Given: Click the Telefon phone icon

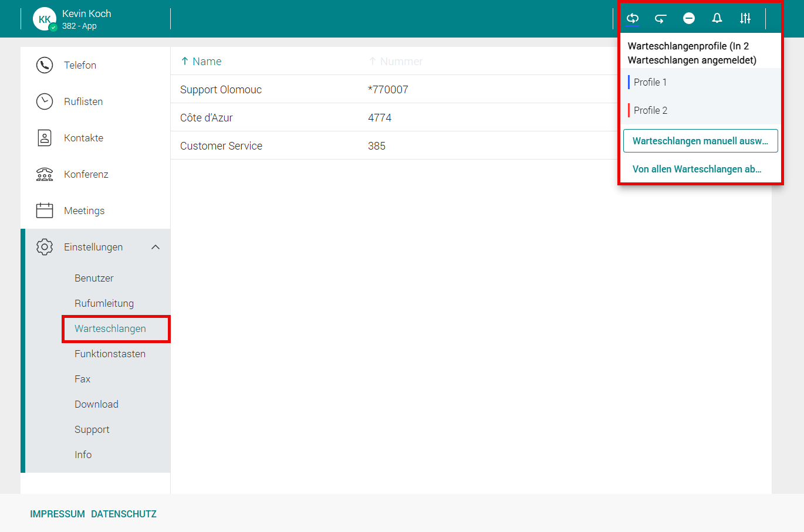Looking at the screenshot, I should point(45,65).
